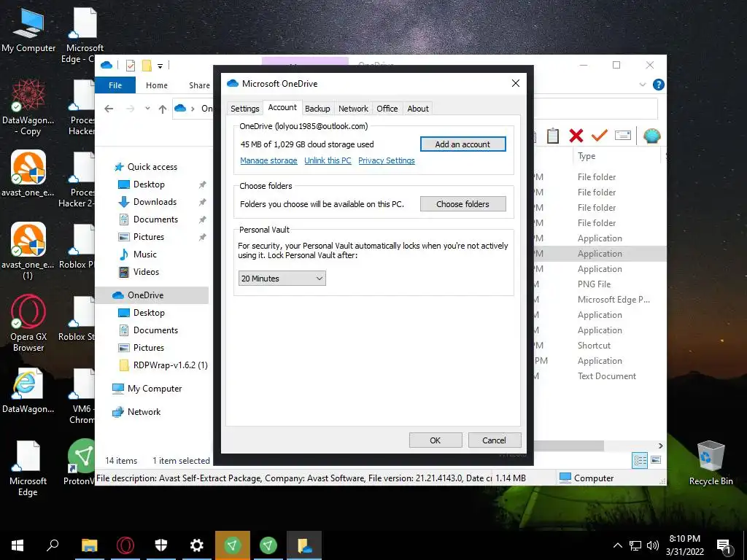Select the Text Document row in file list

click(606, 376)
